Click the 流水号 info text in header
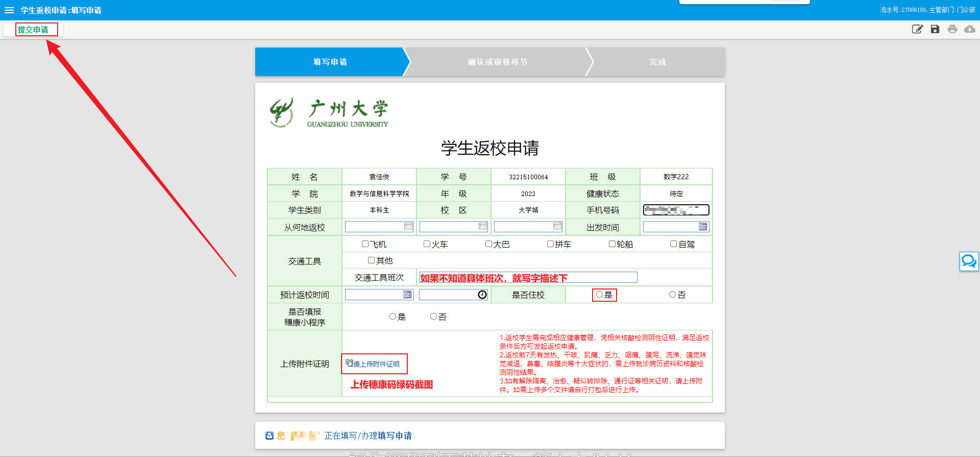This screenshot has height=457, width=980. click(927, 10)
